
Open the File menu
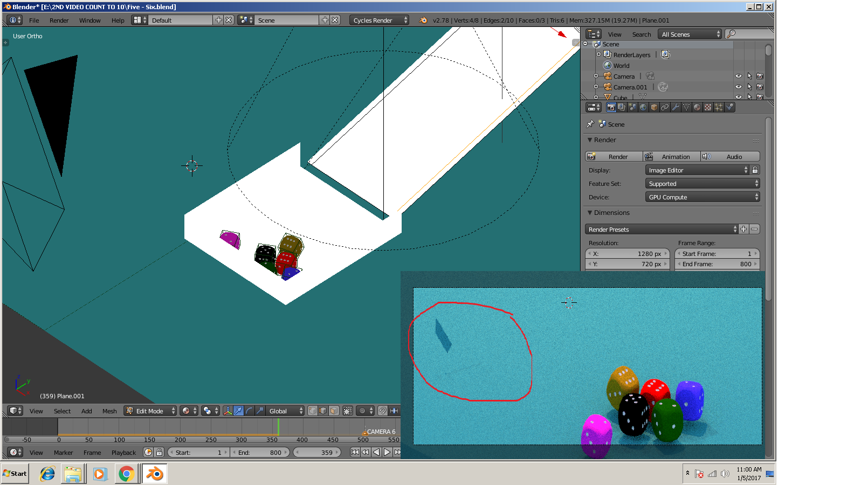pyautogui.click(x=34, y=20)
